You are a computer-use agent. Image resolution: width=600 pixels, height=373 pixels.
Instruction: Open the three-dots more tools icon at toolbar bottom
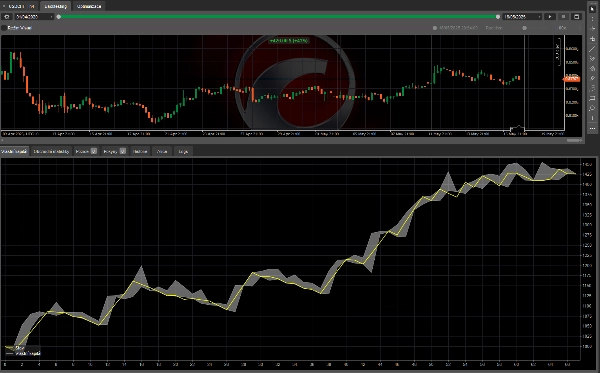[592, 129]
